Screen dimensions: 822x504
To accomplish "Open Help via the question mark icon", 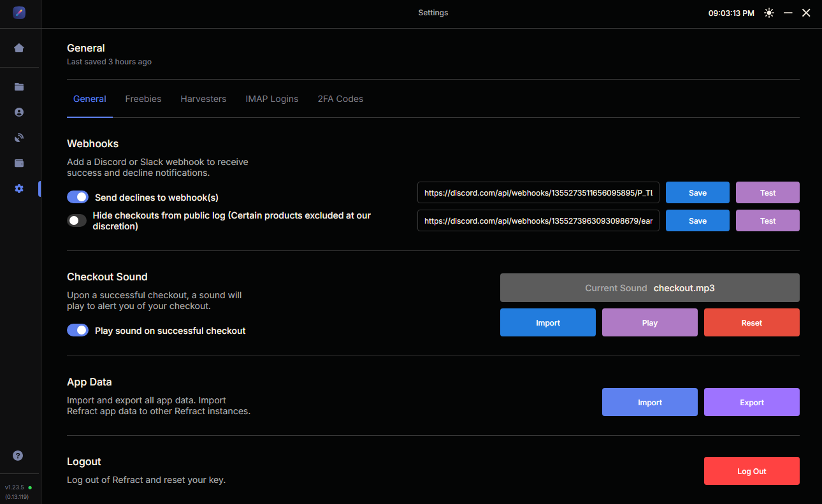I will pos(18,456).
